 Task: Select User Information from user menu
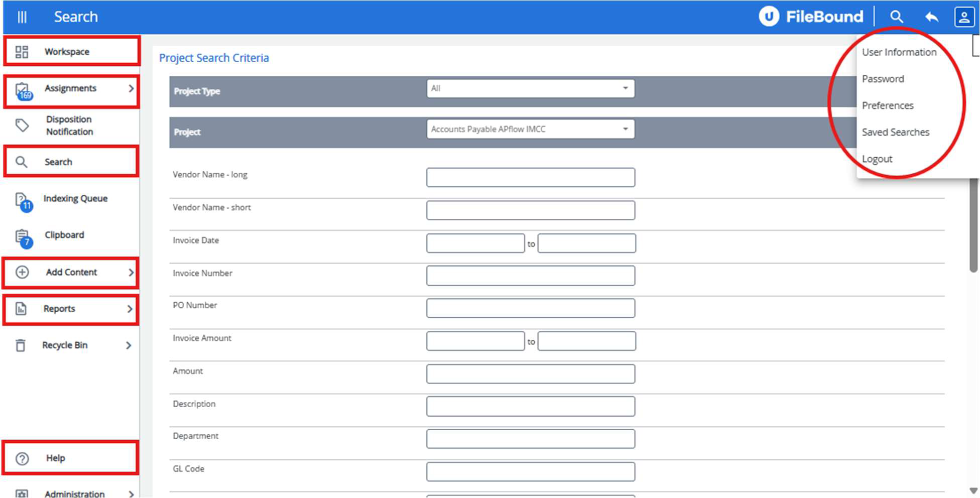click(899, 52)
